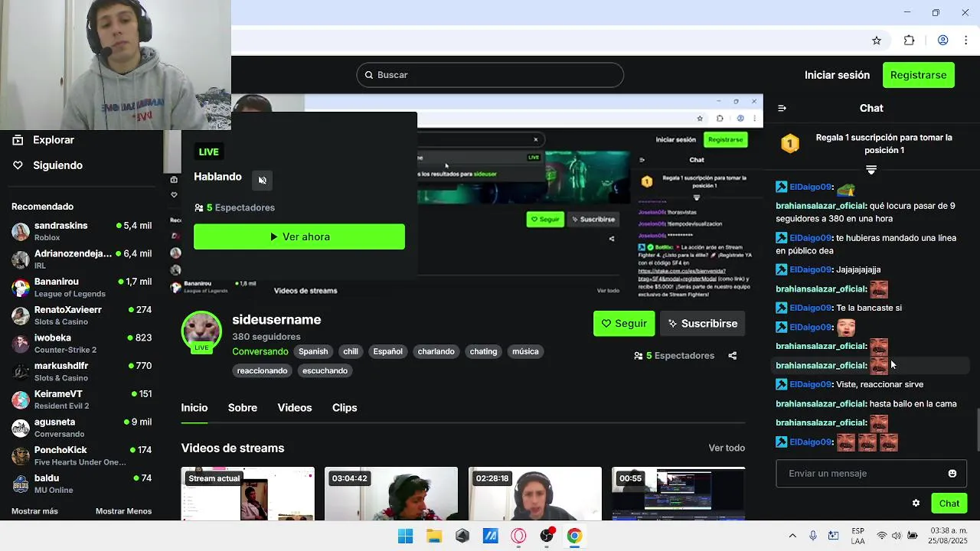Open Siguiendo in the sidebar
Viewport: 980px width, 551px height.
[x=47, y=165]
